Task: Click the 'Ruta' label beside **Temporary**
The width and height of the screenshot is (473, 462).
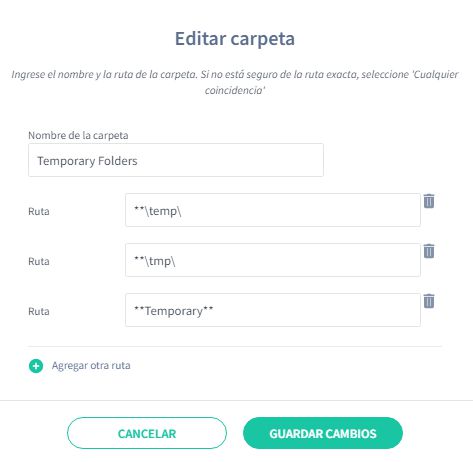Action: pos(39,311)
